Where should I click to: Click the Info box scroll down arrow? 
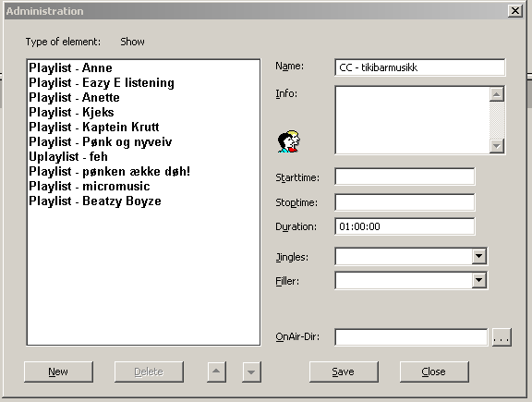coord(497,146)
